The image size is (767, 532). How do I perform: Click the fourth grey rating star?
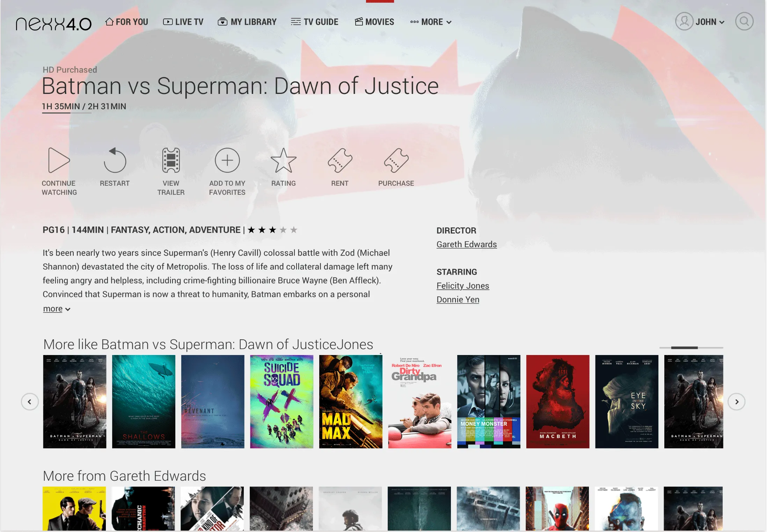283,230
